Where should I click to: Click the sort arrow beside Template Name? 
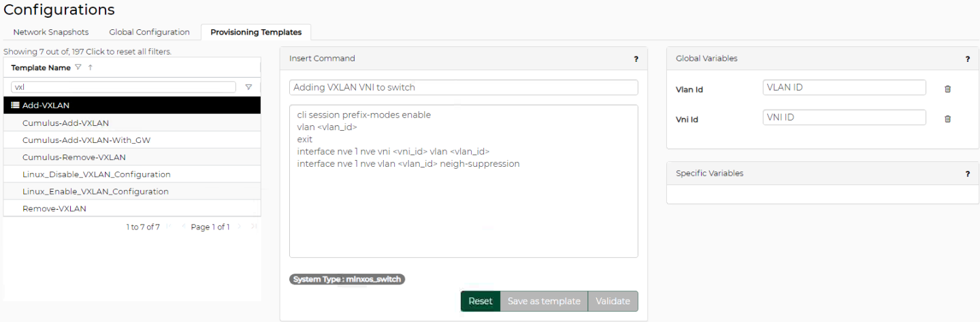[x=91, y=67]
